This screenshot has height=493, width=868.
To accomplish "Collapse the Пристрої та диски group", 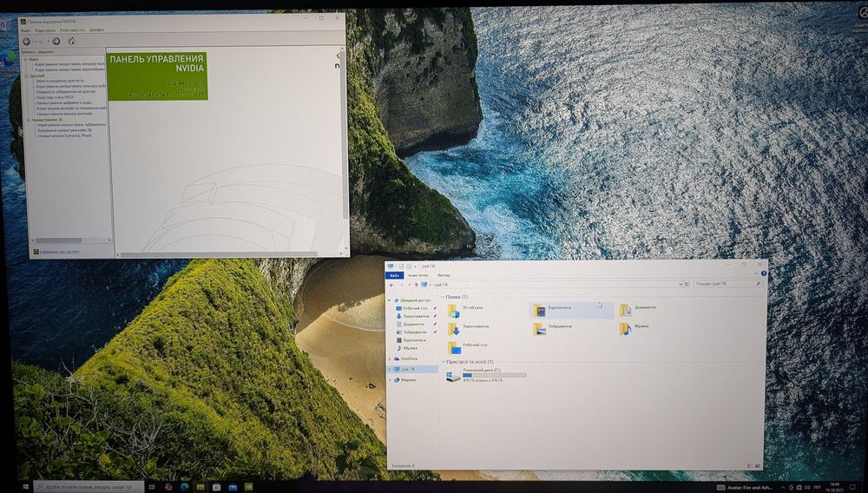I will click(x=443, y=362).
